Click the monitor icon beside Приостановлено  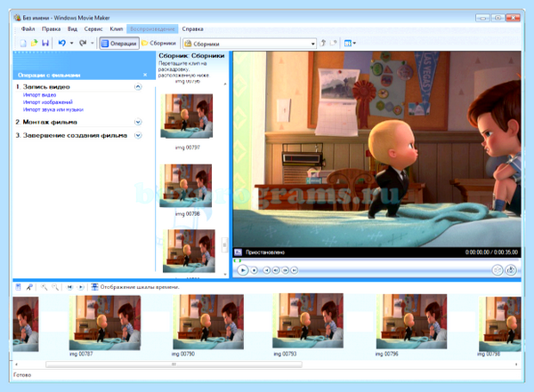coord(238,252)
